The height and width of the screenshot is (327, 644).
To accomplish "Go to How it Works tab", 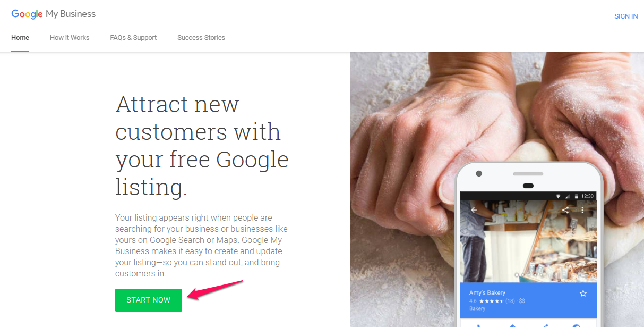I will tap(70, 38).
